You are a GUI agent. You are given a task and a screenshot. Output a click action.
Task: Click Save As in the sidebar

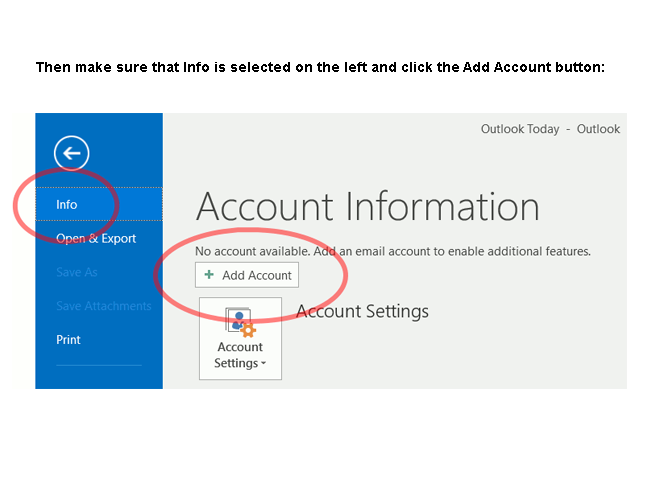pos(77,272)
